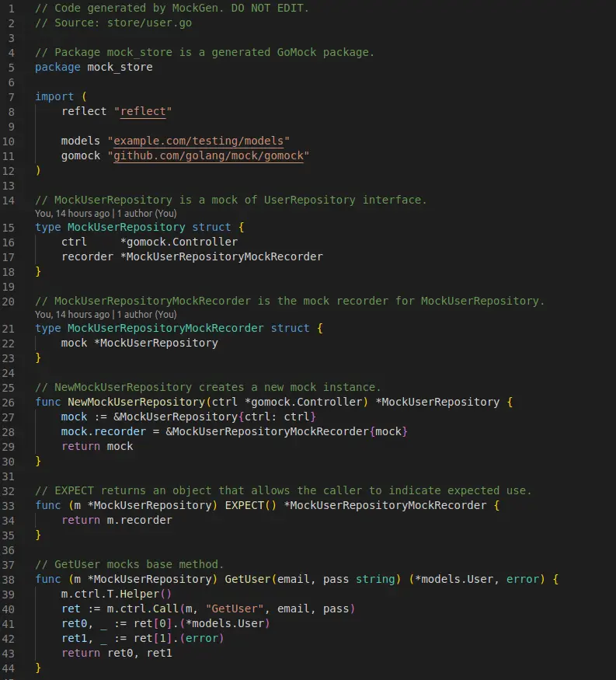Open the blame annotation above line 15
Image resolution: width=616 pixels, height=680 pixels.
pos(106,214)
